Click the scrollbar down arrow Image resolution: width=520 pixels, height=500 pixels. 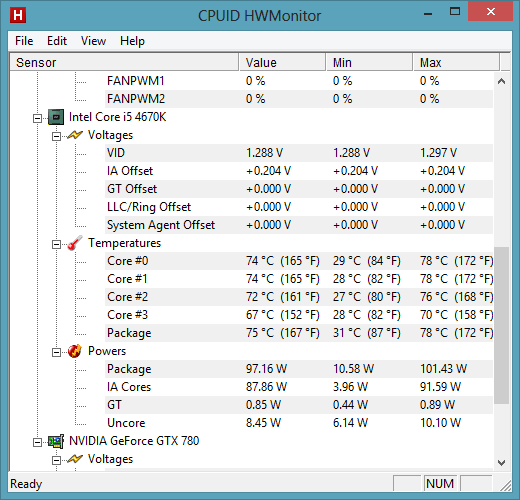[501, 462]
